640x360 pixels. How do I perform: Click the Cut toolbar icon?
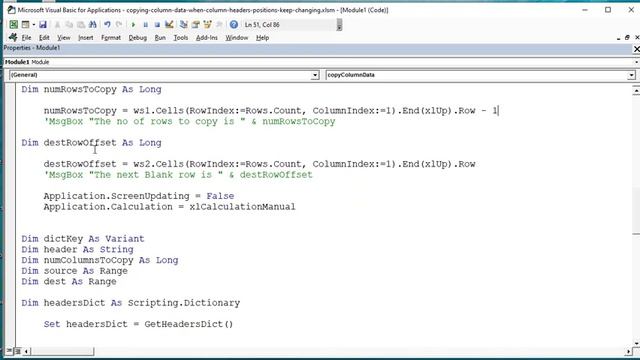57,24
